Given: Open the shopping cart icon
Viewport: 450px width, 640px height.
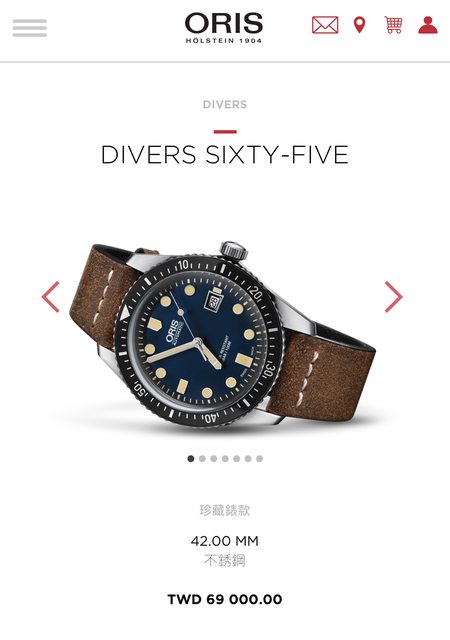Looking at the screenshot, I should (x=394, y=25).
